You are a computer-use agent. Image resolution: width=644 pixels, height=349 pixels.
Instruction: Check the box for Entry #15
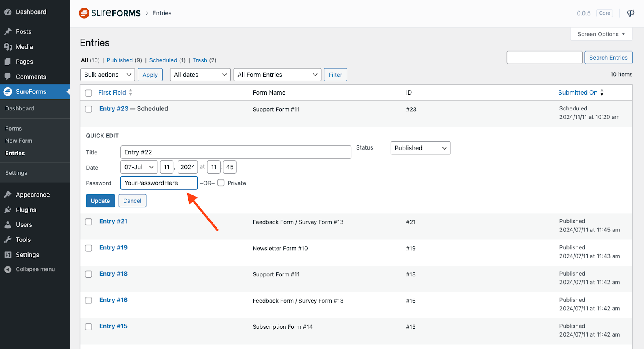pos(89,326)
